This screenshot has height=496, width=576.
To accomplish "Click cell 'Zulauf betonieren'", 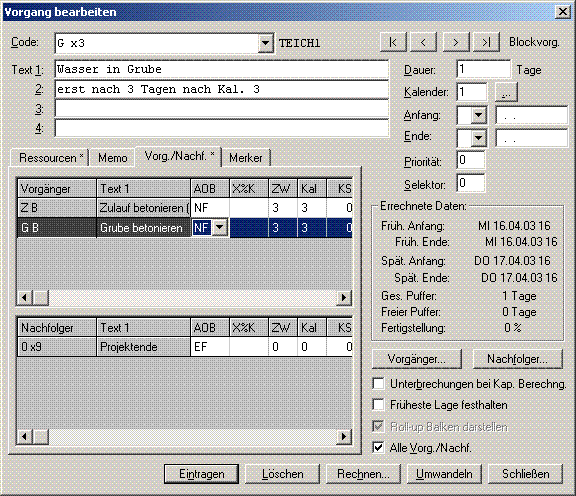I will (144, 208).
